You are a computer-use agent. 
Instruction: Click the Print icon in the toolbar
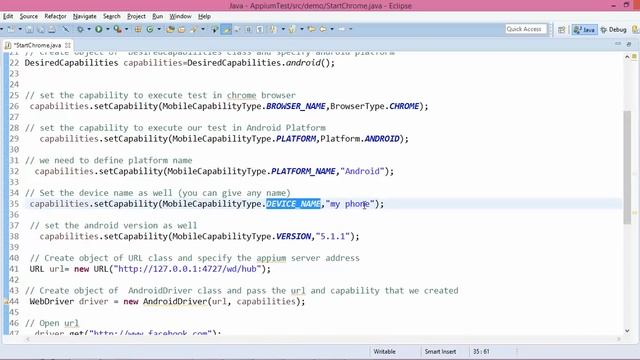[52, 29]
